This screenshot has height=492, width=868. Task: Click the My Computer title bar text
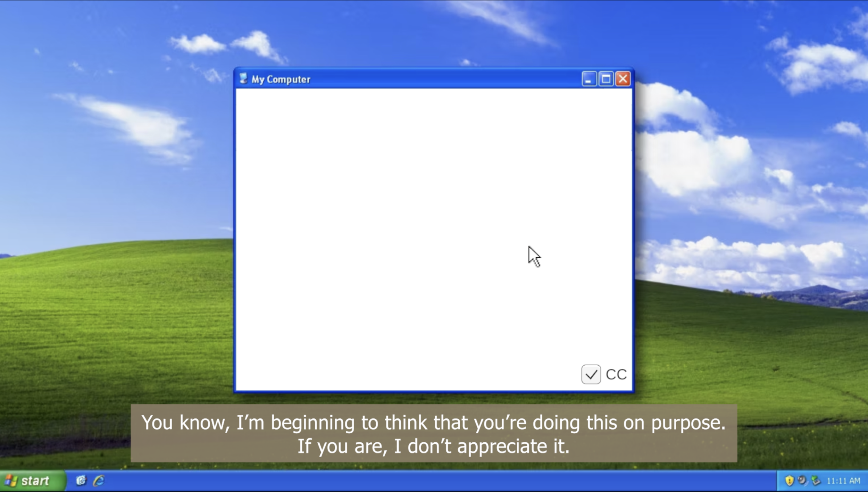point(281,80)
